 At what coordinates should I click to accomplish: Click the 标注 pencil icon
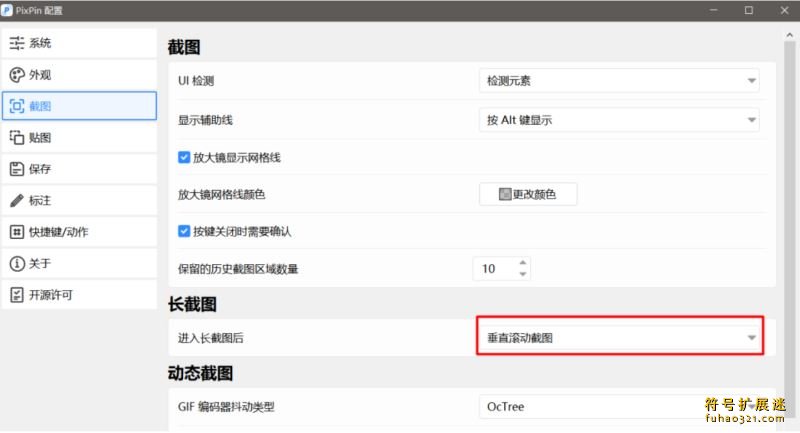(17, 200)
